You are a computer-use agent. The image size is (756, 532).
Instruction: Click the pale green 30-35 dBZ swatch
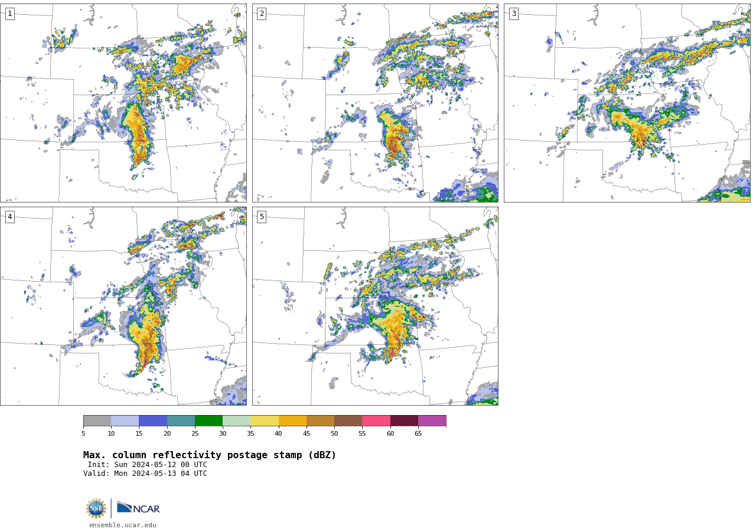pyautogui.click(x=236, y=420)
